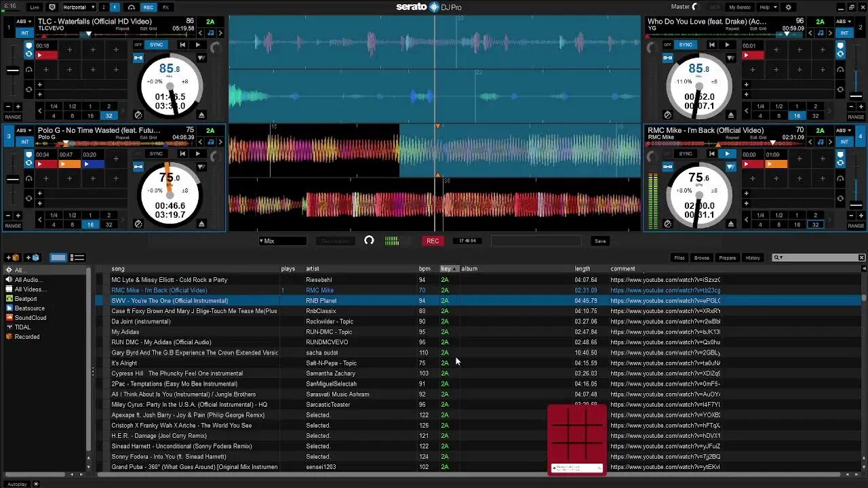Open the History tab
868x488 pixels.
753,258
